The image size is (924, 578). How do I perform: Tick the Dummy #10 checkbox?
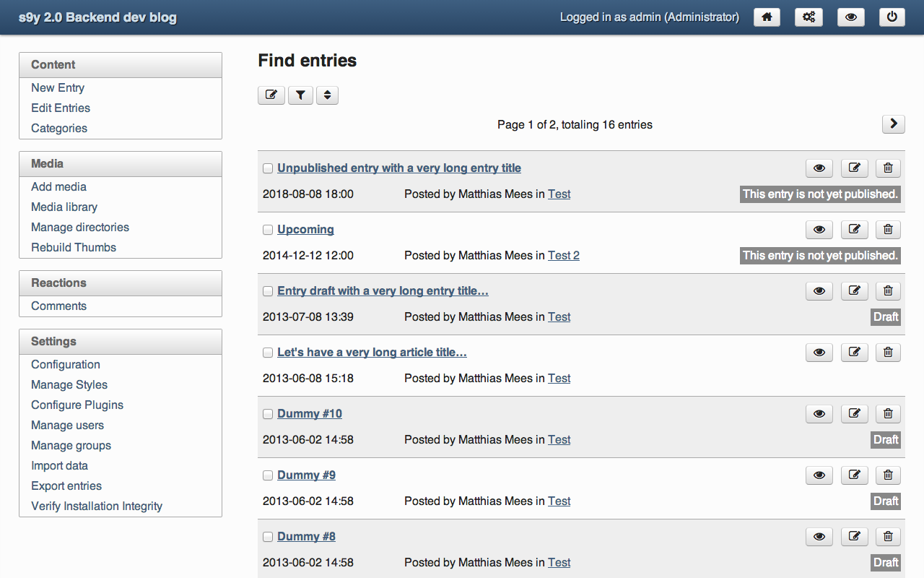(x=268, y=414)
